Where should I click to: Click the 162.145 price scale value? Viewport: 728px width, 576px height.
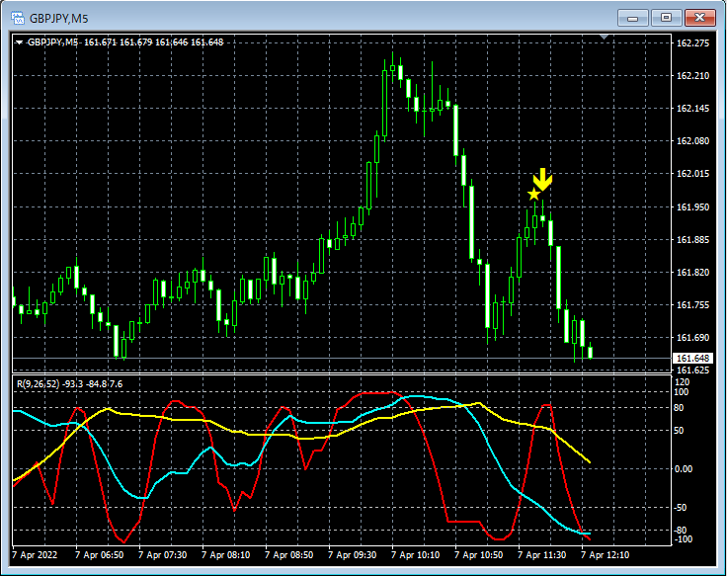[692, 109]
